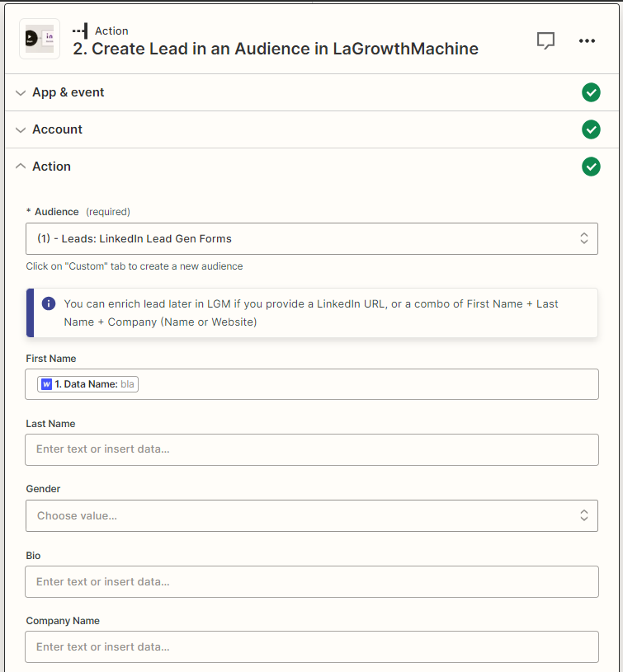Focus the Company Name input field

click(311, 646)
